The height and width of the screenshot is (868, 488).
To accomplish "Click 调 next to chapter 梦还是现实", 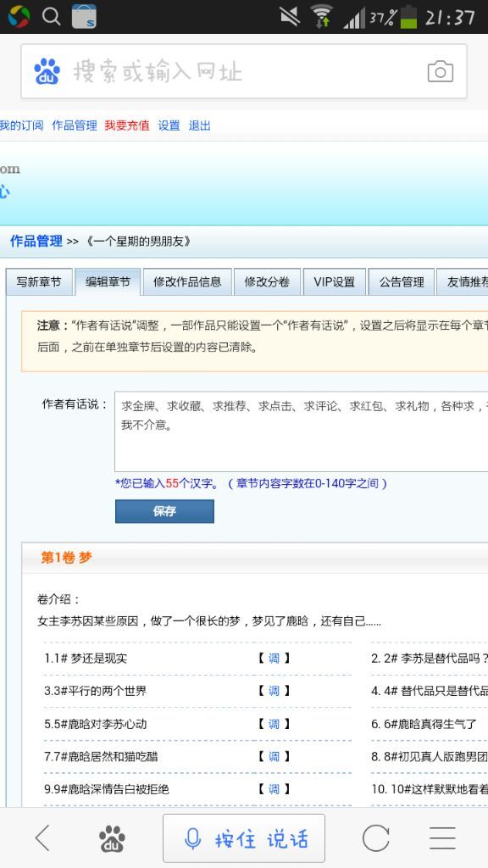I will [x=274, y=658].
